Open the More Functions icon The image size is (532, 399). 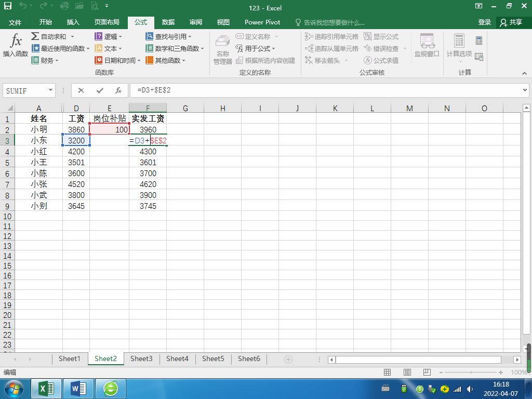149,60
